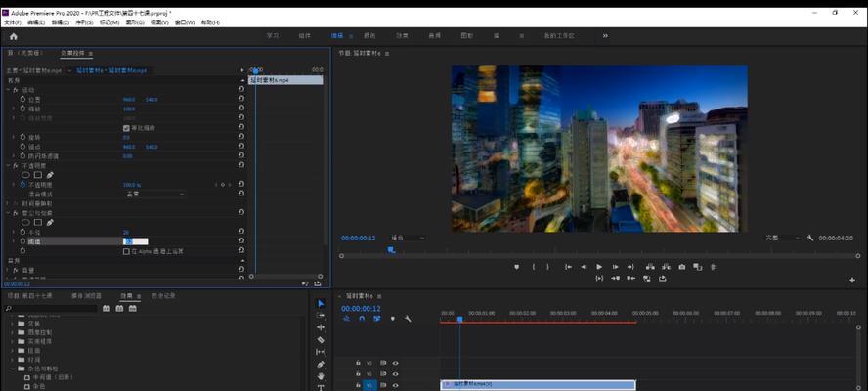Toggle animation stopwatch for 缩放
Screen dimensions: 868x391
pyautogui.click(x=22, y=109)
